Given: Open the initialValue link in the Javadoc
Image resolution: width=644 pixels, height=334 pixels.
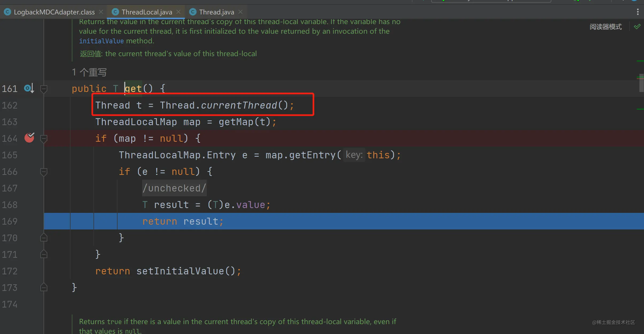Looking at the screenshot, I should click(102, 41).
